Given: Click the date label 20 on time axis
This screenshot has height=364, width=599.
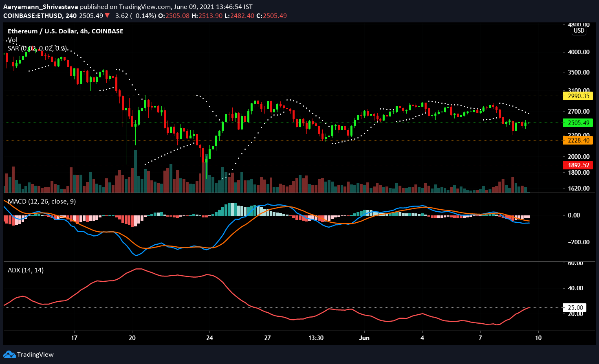Looking at the screenshot, I should pos(132,338).
